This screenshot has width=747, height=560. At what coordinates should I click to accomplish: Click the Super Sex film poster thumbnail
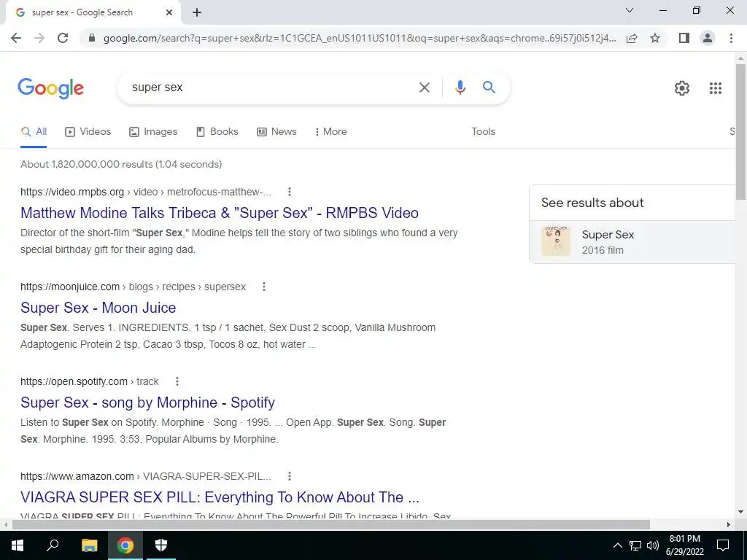555,241
